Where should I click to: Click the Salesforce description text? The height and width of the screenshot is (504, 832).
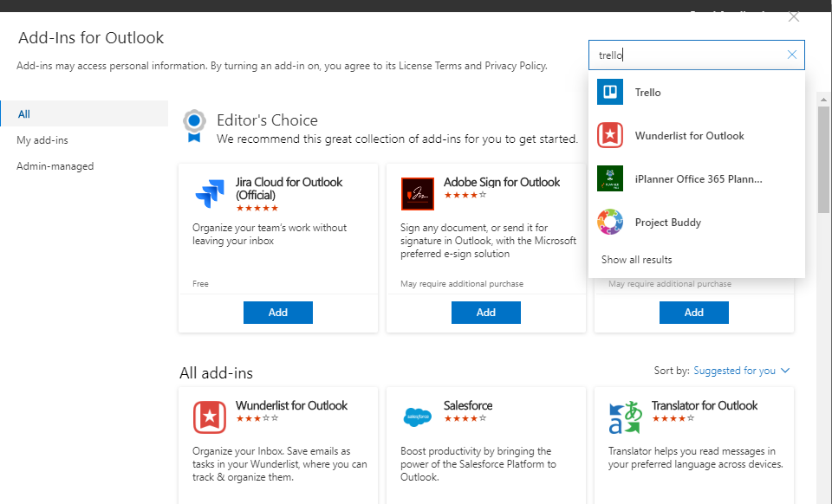478,463
